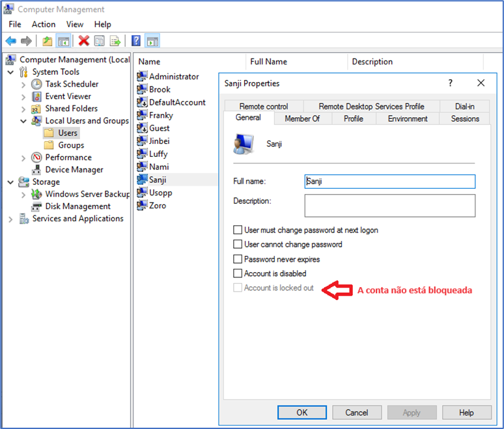
Task: Check the Password never expires box
Action: (238, 259)
